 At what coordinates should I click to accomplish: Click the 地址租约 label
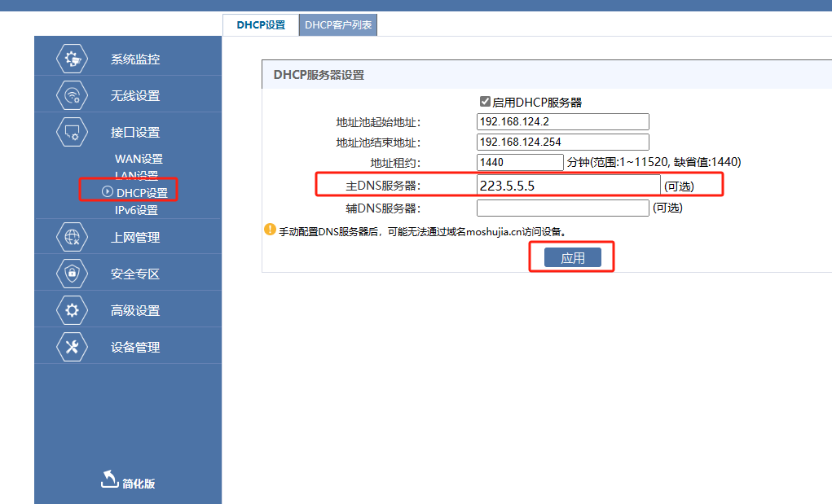395,163
